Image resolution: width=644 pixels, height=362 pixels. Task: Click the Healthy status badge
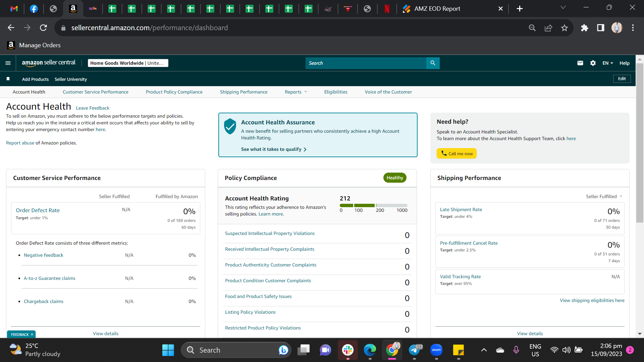tap(395, 178)
